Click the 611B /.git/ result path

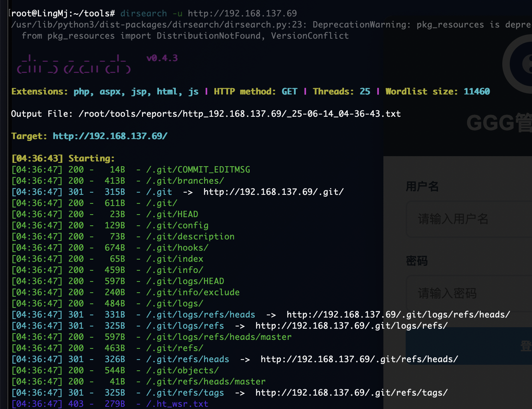click(x=162, y=203)
